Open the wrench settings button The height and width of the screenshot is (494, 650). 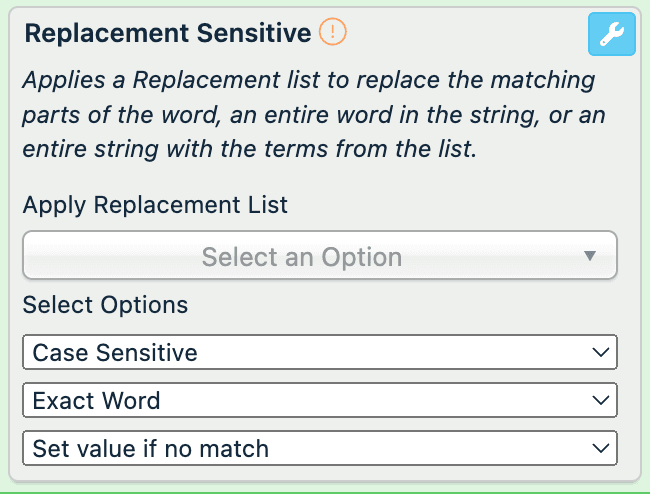click(611, 36)
